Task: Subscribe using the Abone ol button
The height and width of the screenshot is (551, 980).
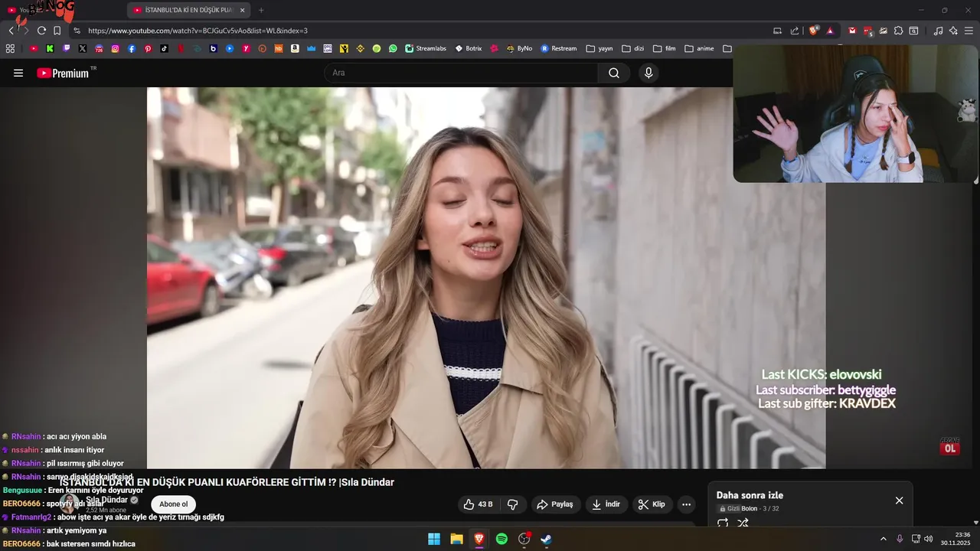Action: 174,504
